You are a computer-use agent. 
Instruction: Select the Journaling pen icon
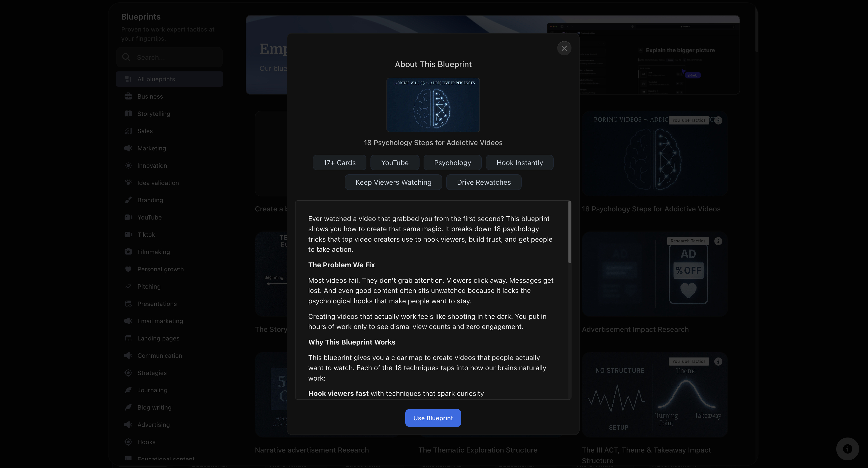click(x=128, y=390)
